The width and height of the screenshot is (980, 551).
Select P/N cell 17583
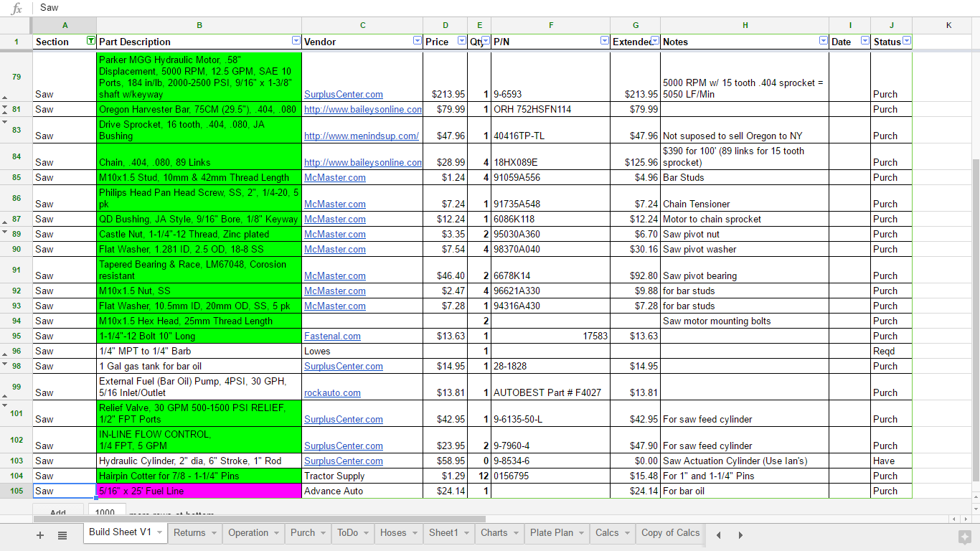pos(550,336)
